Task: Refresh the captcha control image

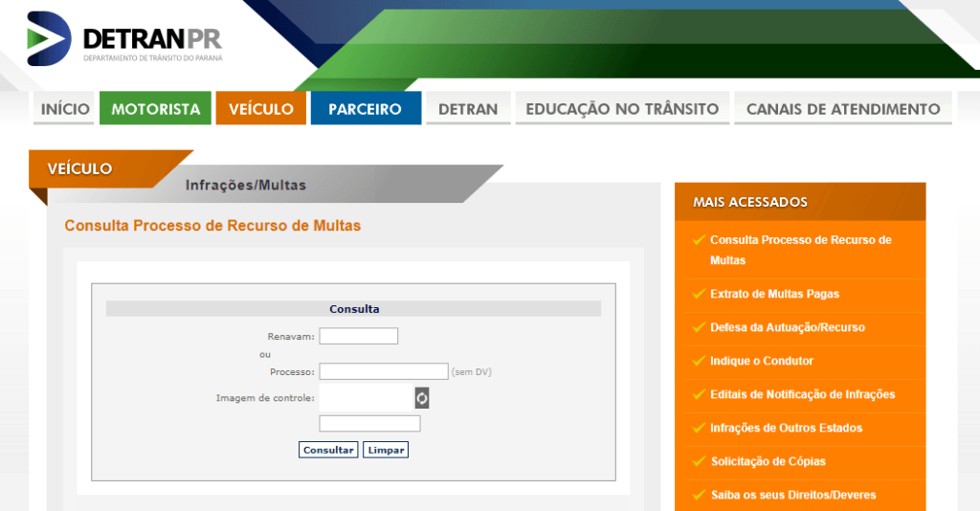Action: [421, 397]
